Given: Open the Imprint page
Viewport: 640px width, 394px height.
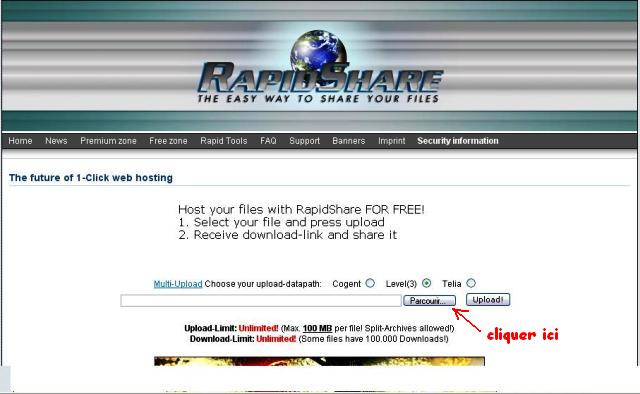Looking at the screenshot, I should point(391,141).
